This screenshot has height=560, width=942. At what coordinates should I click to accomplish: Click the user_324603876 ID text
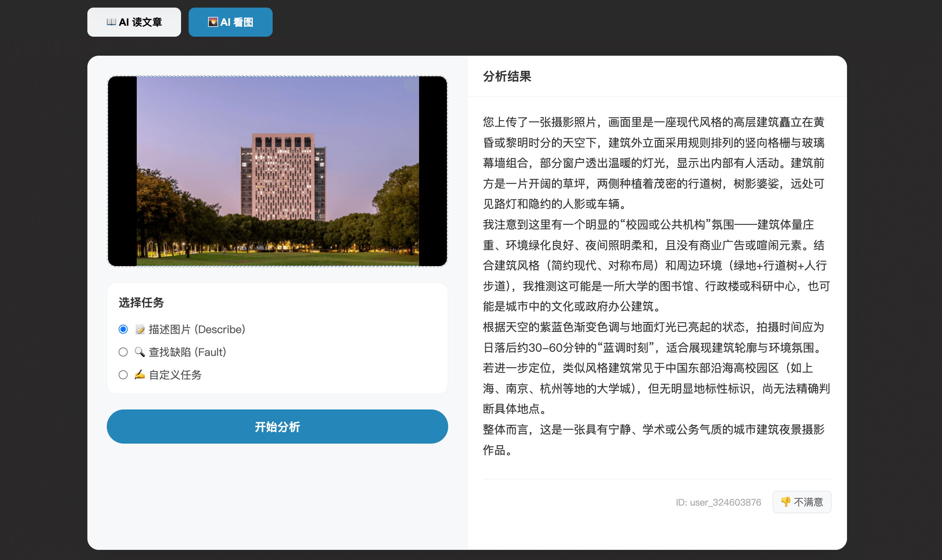[x=718, y=502]
